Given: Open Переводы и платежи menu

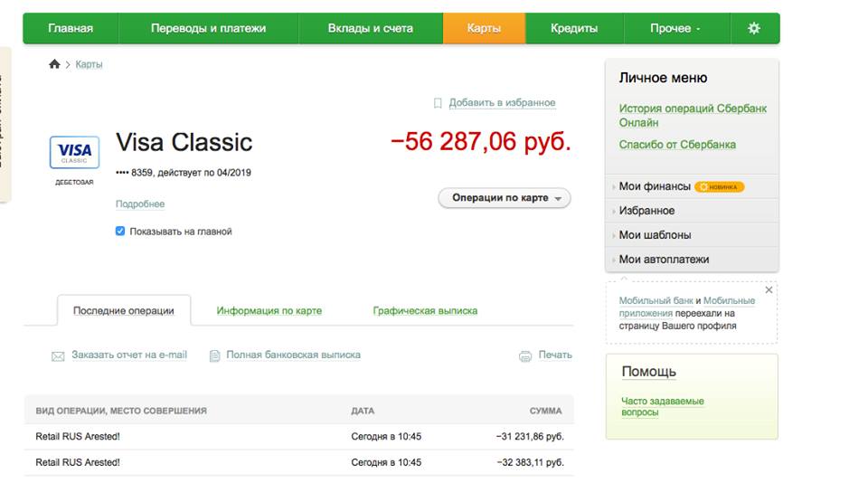Looking at the screenshot, I should point(208,28).
